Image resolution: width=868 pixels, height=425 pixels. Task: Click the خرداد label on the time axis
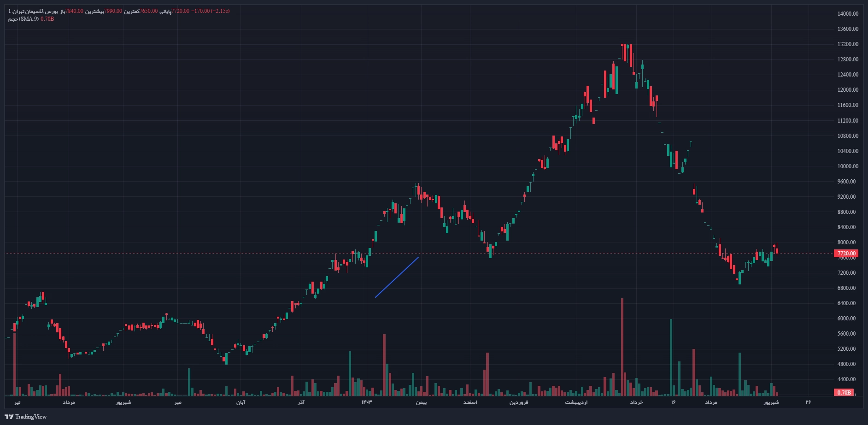(636, 402)
